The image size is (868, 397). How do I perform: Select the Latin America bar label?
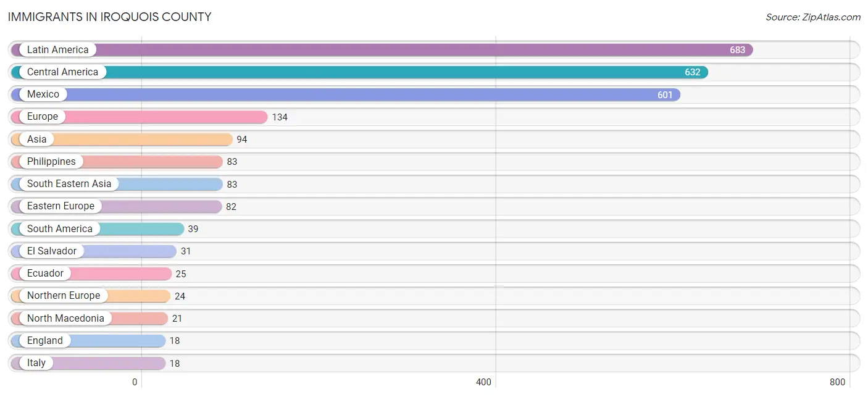[57, 49]
